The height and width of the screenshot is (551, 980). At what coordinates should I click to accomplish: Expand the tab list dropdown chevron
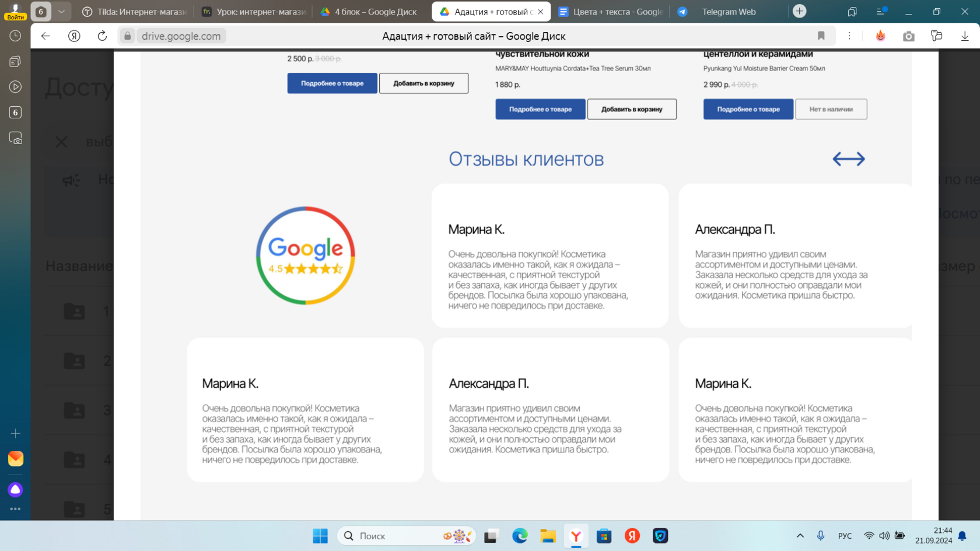click(61, 11)
